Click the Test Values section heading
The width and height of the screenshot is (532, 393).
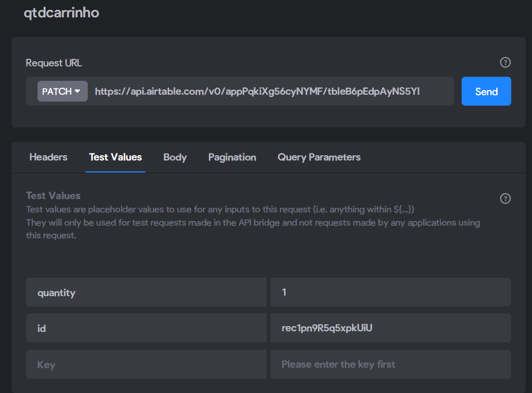click(53, 196)
